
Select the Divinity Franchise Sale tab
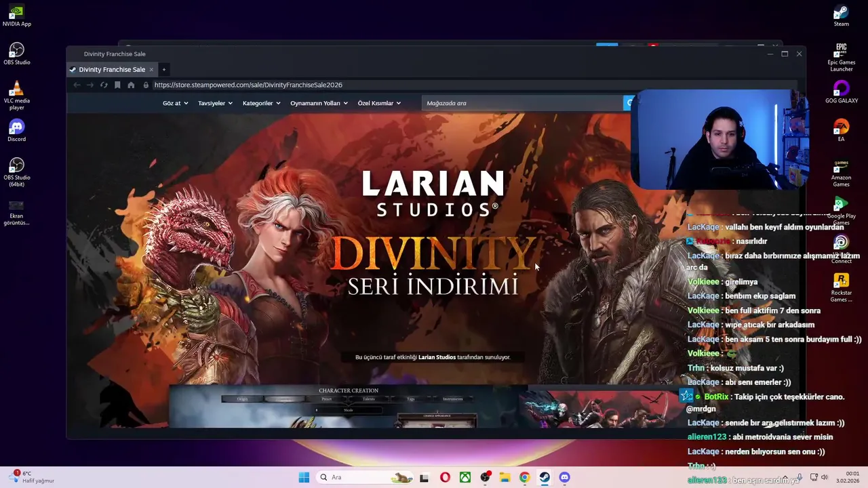pos(111,69)
